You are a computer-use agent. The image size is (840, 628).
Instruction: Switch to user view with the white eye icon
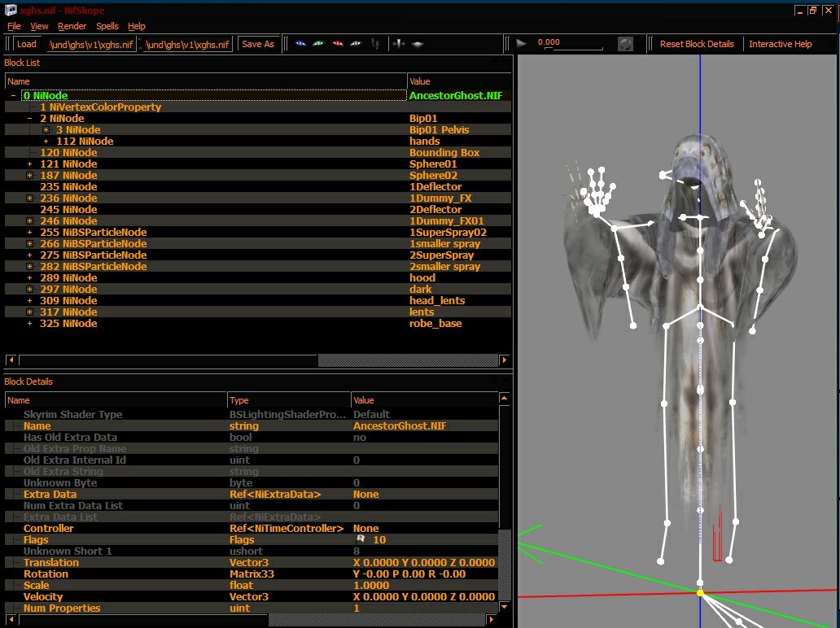[356, 44]
